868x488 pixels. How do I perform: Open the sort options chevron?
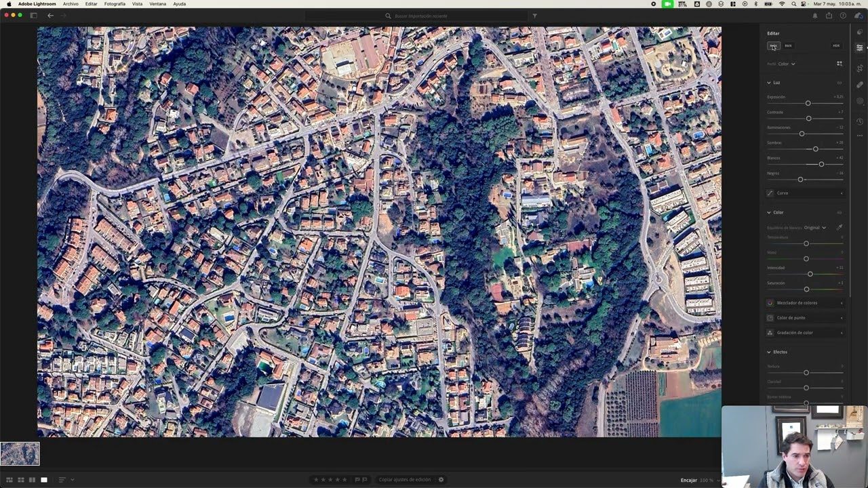(x=73, y=480)
